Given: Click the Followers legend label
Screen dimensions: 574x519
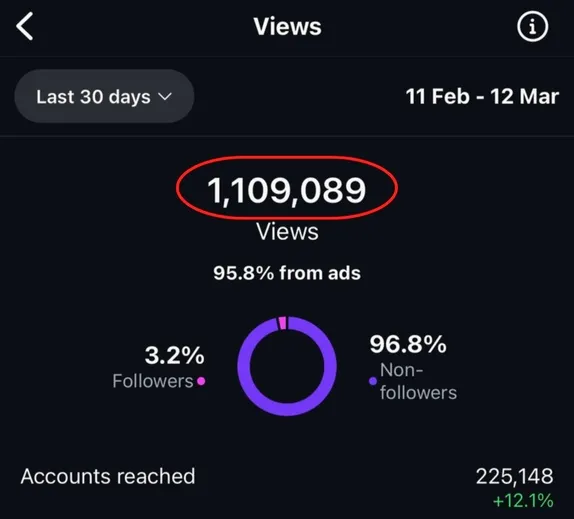Looking at the screenshot, I should pyautogui.click(x=153, y=381).
